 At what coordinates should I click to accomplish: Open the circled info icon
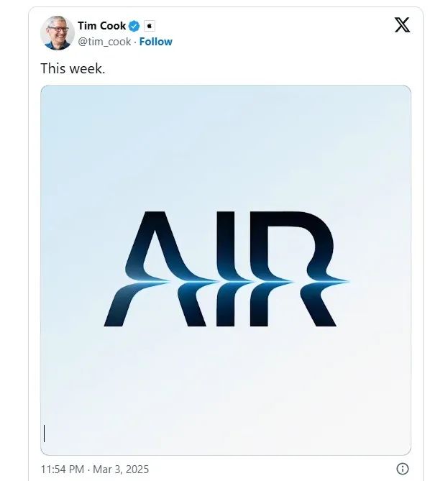(403, 469)
